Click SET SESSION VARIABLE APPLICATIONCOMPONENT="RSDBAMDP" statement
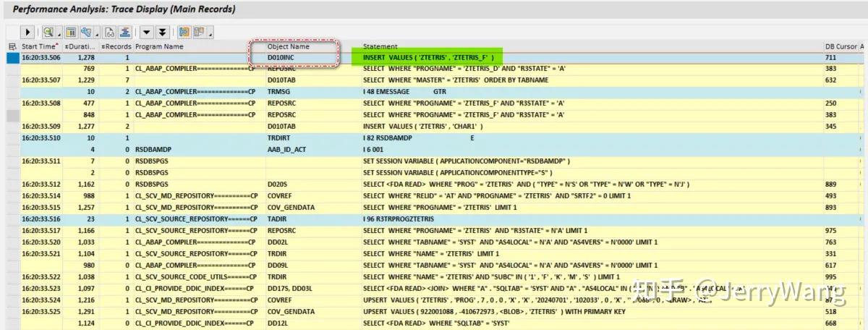The image size is (868, 330). pyautogui.click(x=467, y=160)
